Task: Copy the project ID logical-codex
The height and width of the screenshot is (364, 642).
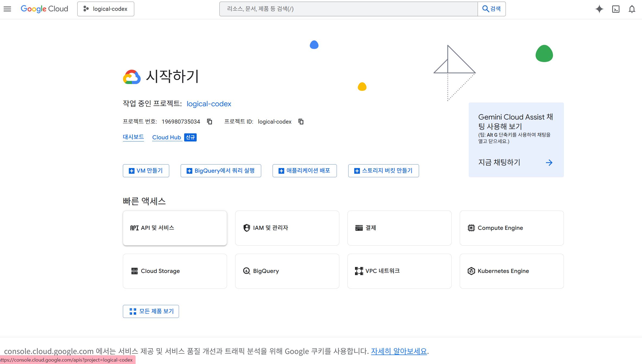Action: [x=301, y=121]
